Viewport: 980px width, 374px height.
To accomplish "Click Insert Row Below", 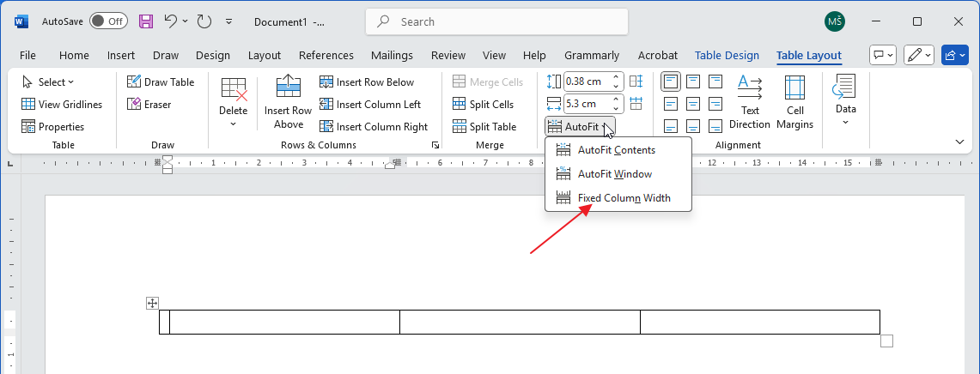I will tap(366, 81).
